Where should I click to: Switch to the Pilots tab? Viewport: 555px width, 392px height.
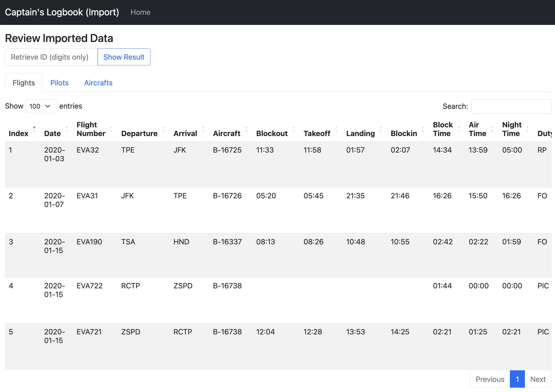coord(59,83)
